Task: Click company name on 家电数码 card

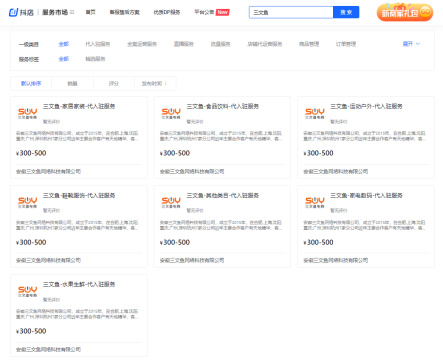Action: point(336,261)
